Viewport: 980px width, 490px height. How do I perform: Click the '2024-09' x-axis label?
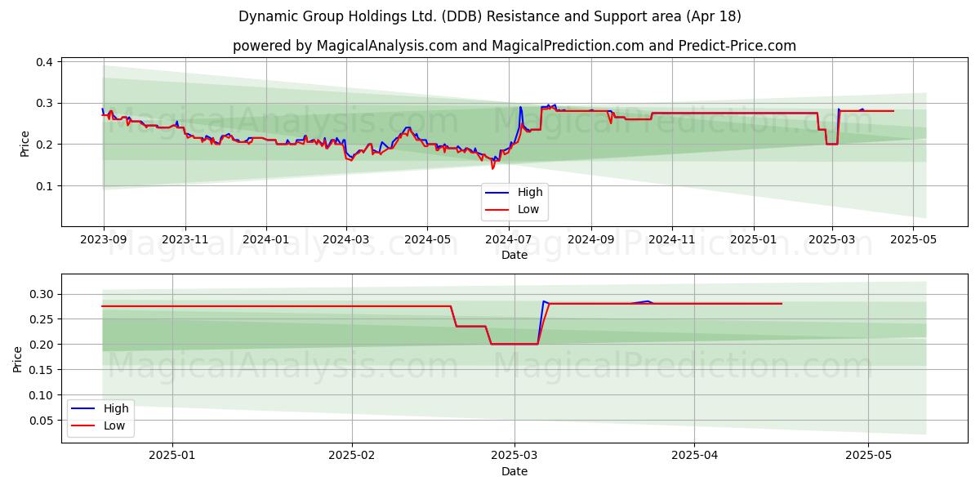(590, 240)
